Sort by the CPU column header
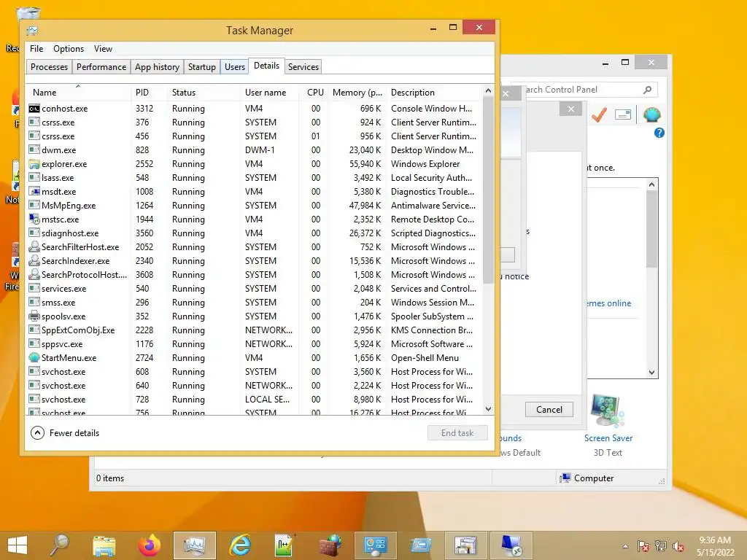This screenshot has width=747, height=560. [314, 93]
